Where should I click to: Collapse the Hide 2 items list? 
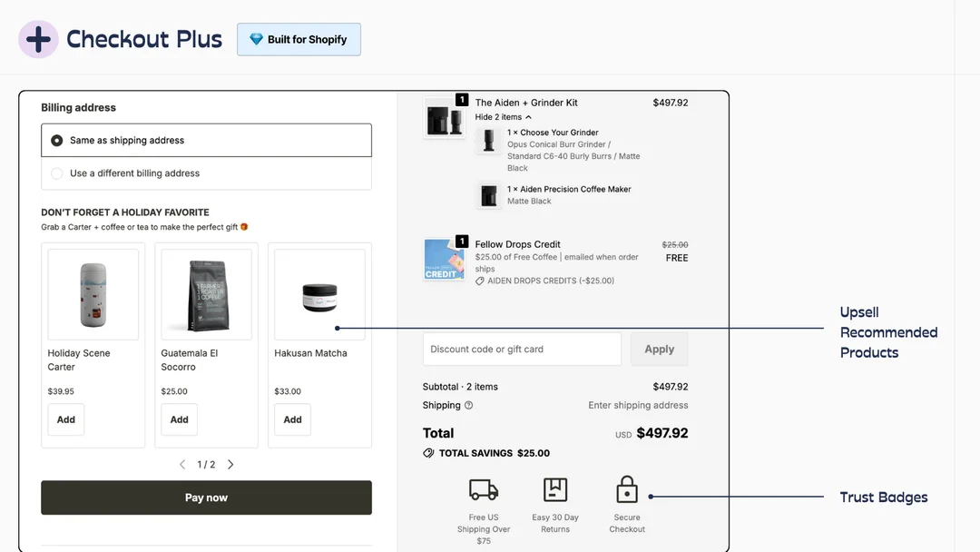503,117
